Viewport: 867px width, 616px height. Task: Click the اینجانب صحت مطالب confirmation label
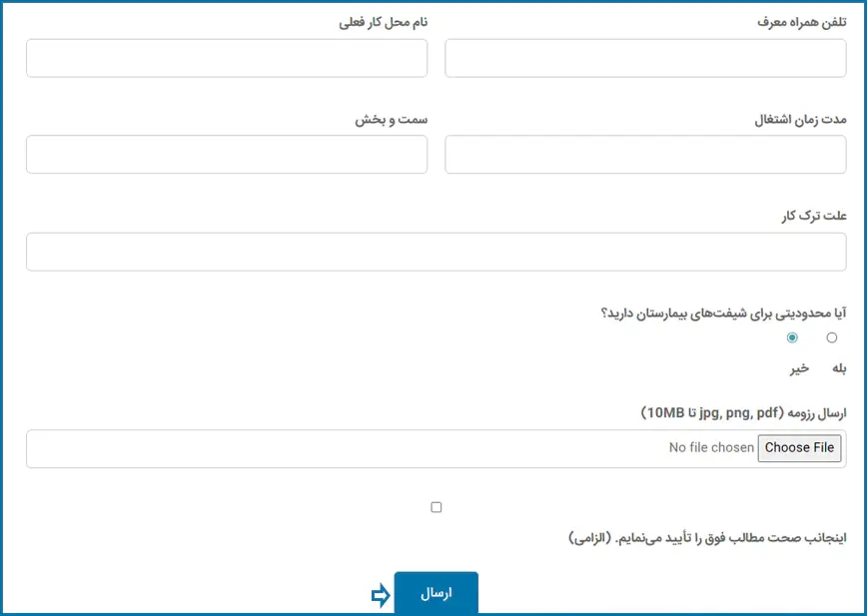point(707,538)
